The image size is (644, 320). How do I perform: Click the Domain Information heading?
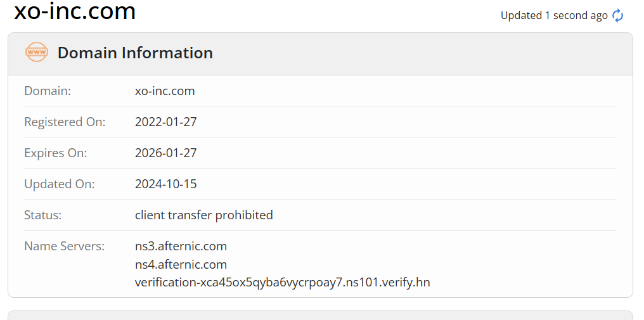[x=135, y=53]
